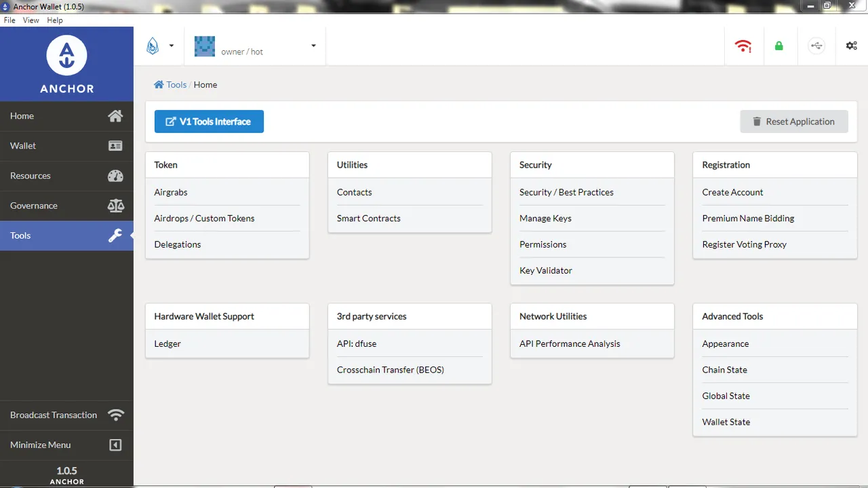The height and width of the screenshot is (488, 868).
Task: Click the blockchain network logo icon
Action: [153, 46]
